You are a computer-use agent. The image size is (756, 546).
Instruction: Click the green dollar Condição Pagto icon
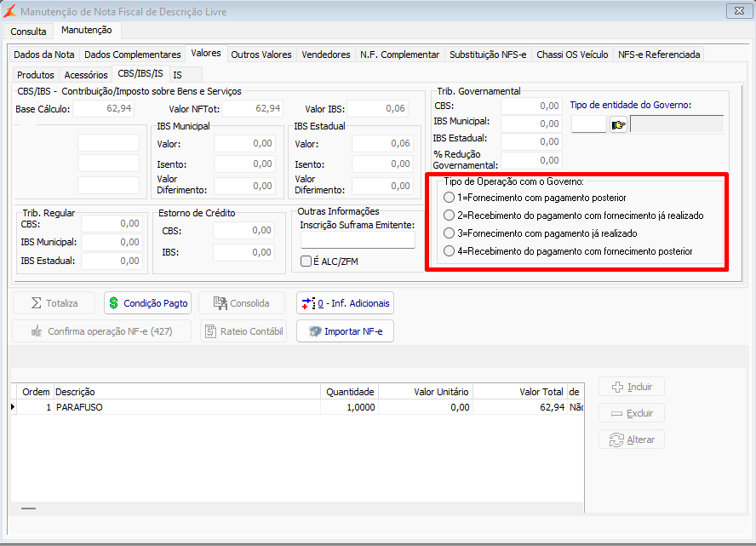[x=114, y=303]
